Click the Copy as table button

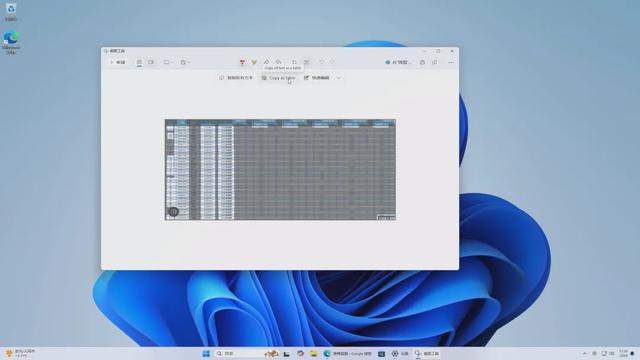click(278, 78)
